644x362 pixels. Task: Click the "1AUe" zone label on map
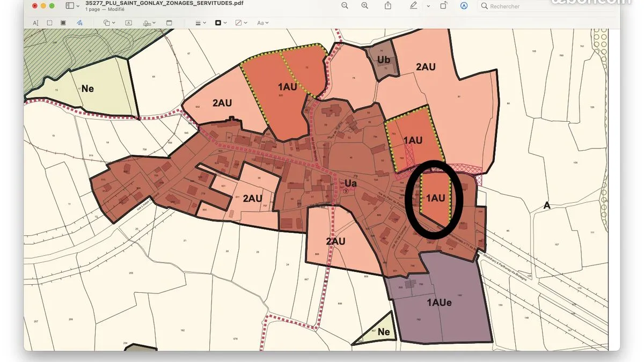point(439,302)
